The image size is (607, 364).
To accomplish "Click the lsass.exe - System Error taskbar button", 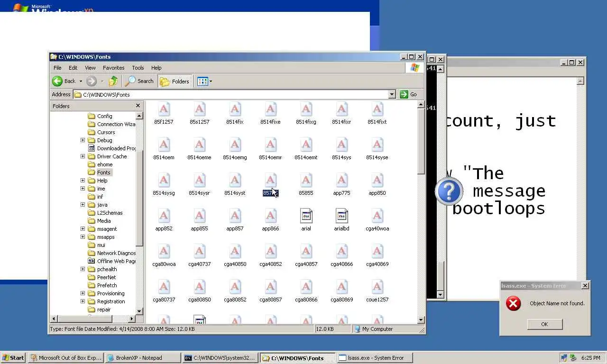I will tap(375, 358).
